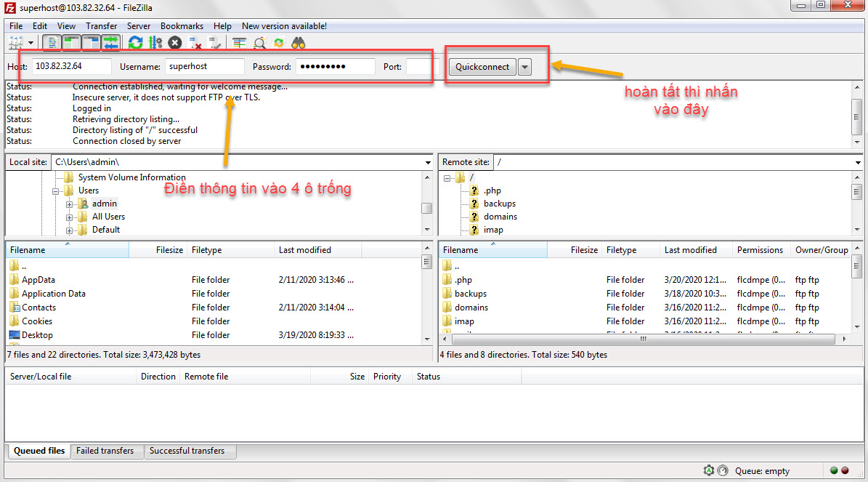868x482 pixels.
Task: Cancel current operation icon
Action: (x=175, y=43)
